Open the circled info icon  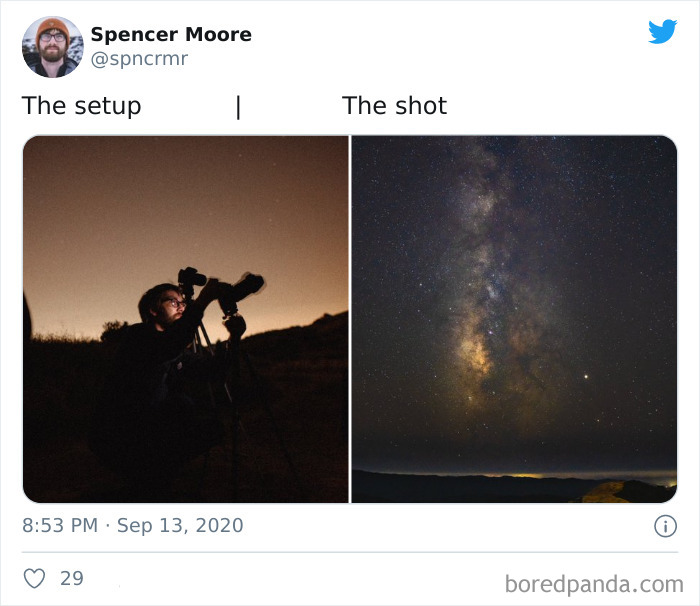(x=665, y=526)
